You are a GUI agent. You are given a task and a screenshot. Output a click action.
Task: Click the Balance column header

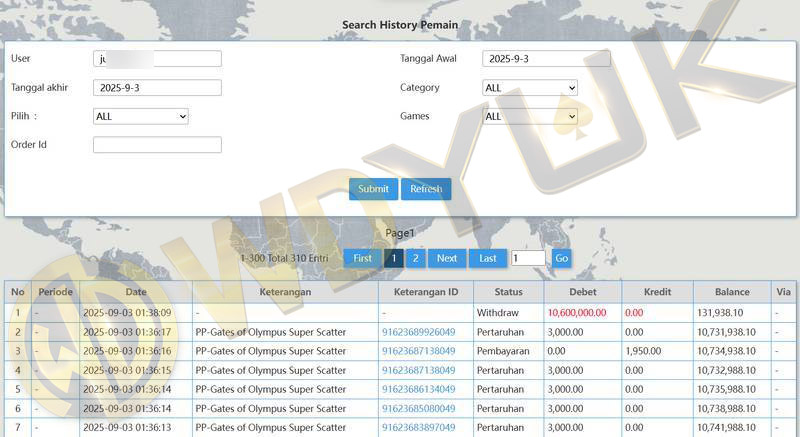(732, 292)
